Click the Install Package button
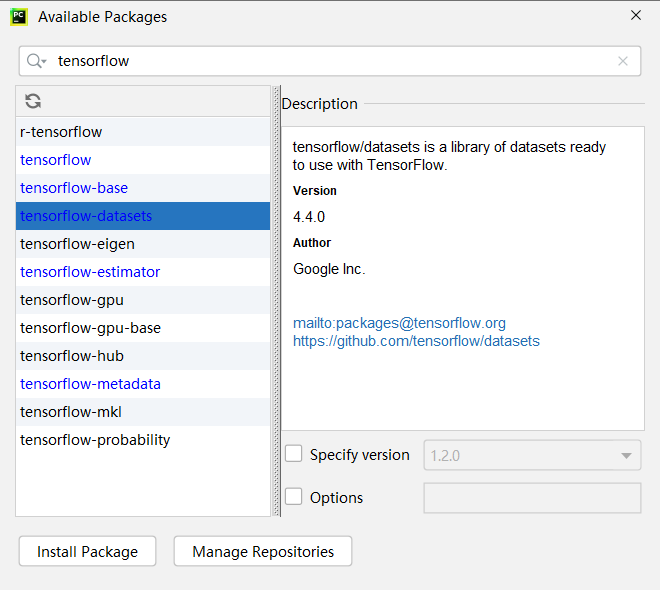 pyautogui.click(x=86, y=551)
